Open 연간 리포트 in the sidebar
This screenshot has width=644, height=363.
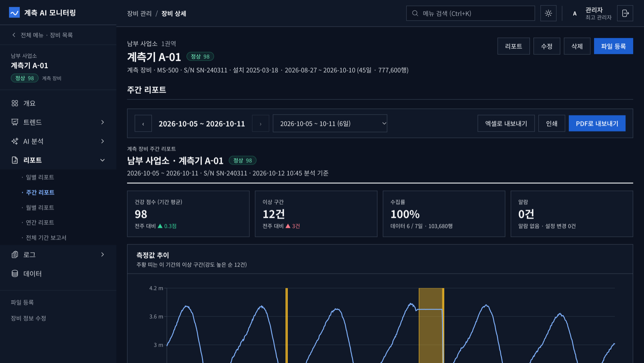point(40,222)
